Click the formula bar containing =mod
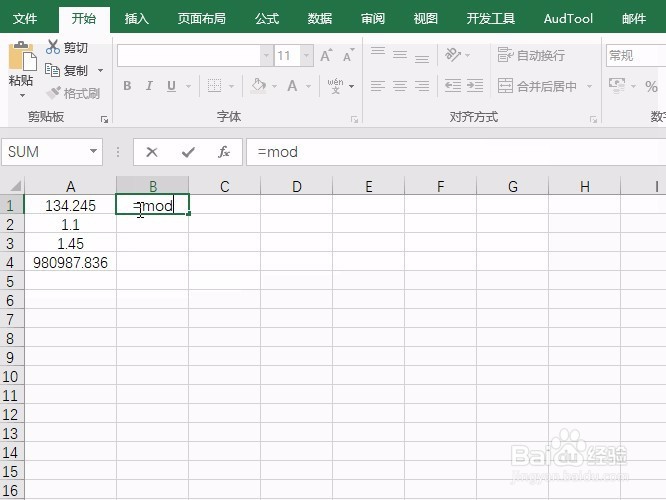Viewport: 666px width, 500px height. tap(457, 152)
